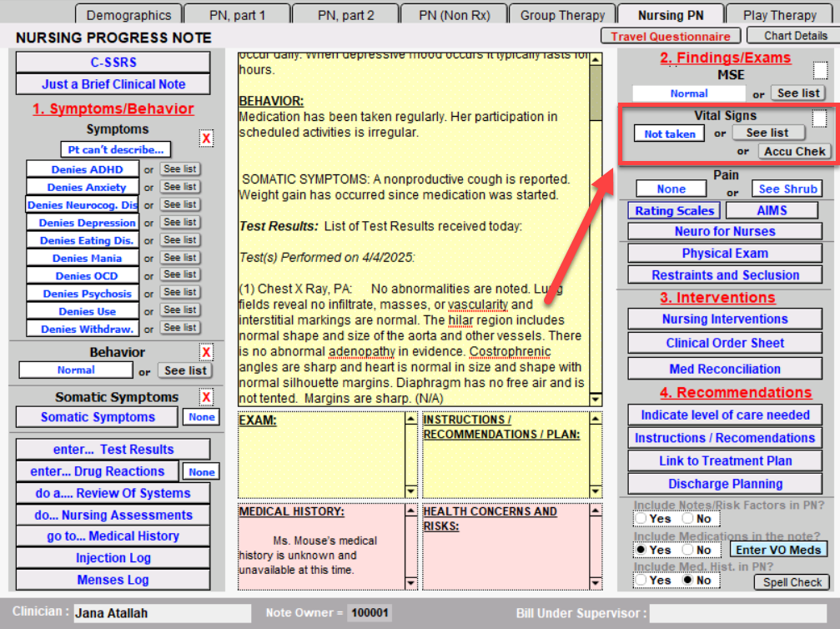840x629 pixels.
Task: Switch to the Group Therapy tab
Action: pyautogui.click(x=562, y=15)
